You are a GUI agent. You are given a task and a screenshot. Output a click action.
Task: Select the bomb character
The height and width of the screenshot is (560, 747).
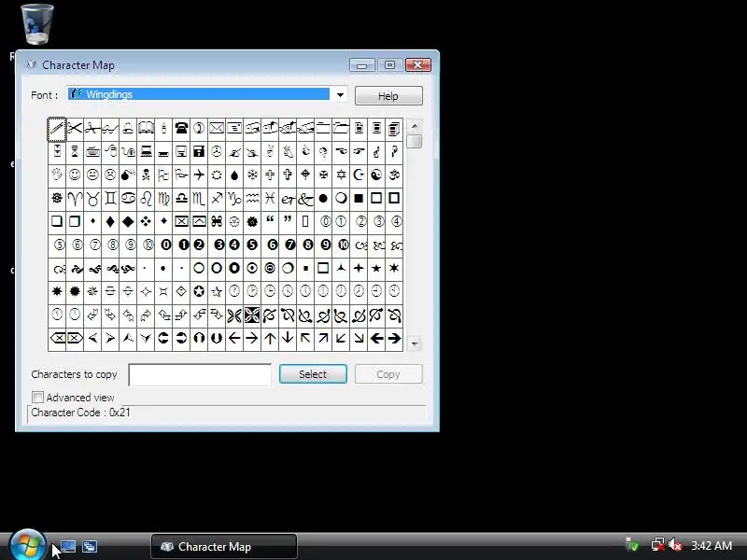(x=128, y=175)
